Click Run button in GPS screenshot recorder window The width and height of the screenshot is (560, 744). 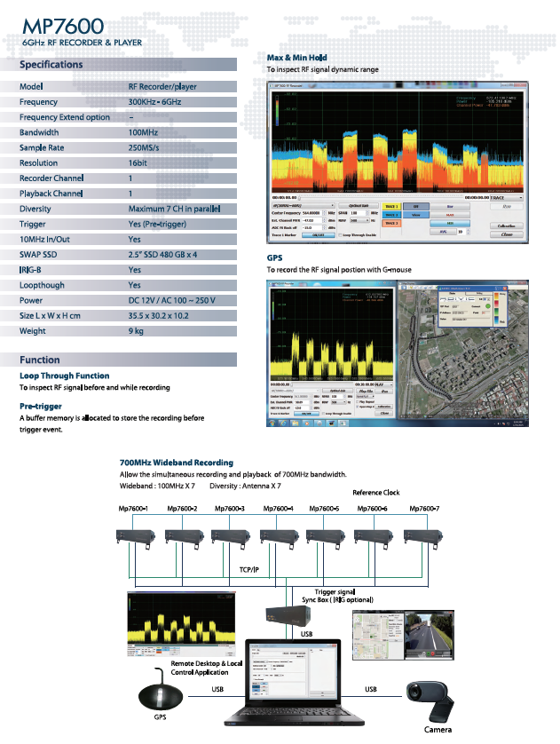[384, 392]
